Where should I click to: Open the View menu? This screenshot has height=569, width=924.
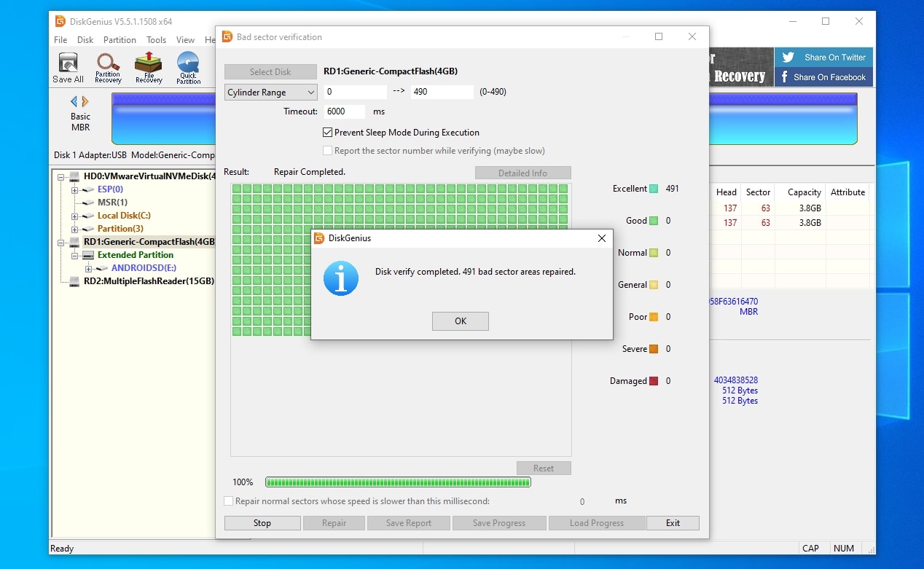185,40
